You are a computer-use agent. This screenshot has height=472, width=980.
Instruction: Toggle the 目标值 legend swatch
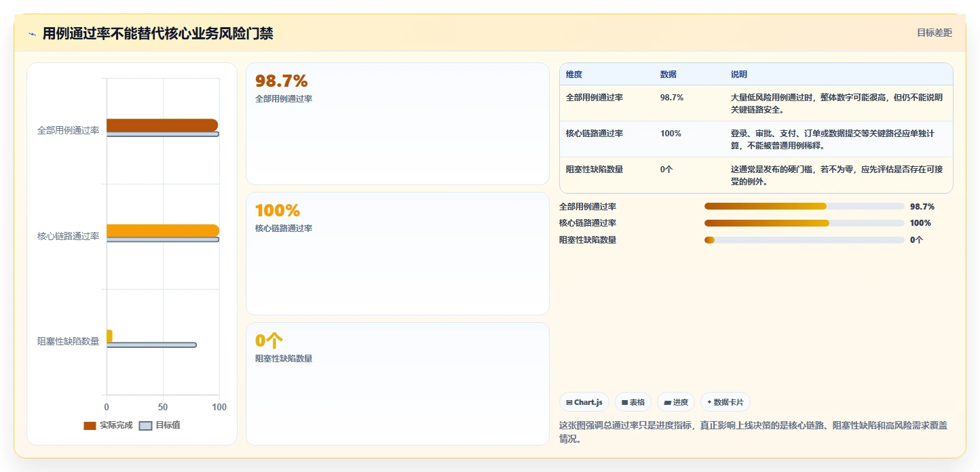coord(145,425)
